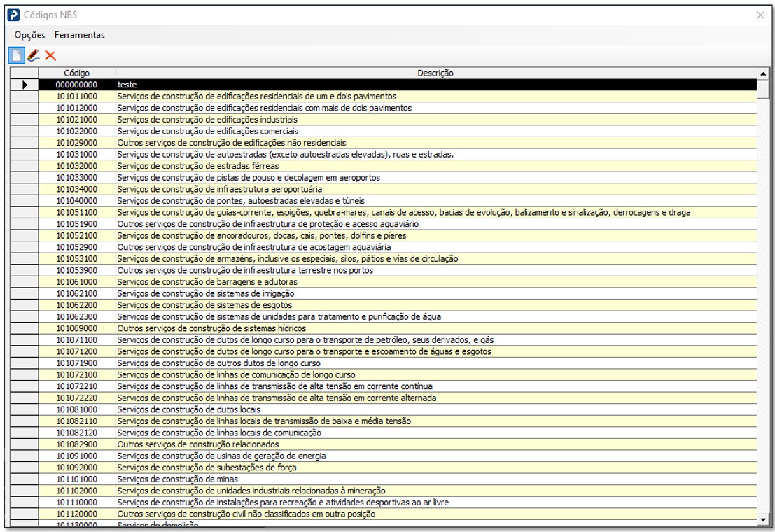The image size is (775, 532).
Task: Select 'proteção e acesso aquaviário' description
Action: point(436,224)
